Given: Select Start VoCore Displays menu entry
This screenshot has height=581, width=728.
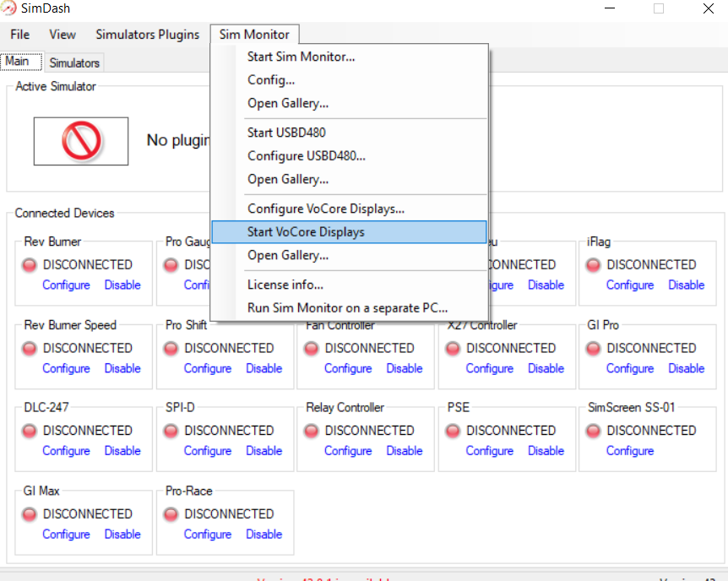Looking at the screenshot, I should pyautogui.click(x=306, y=231).
